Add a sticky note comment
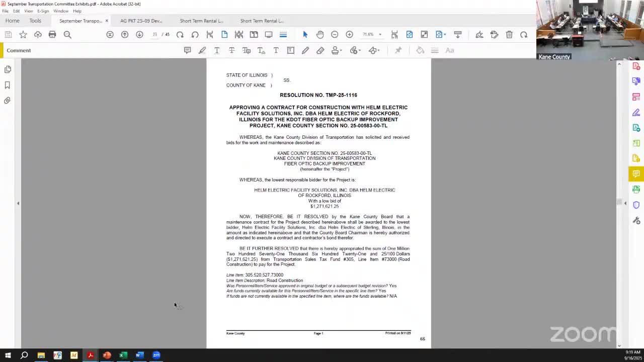Viewport: 644px width, 362px height. (x=187, y=50)
